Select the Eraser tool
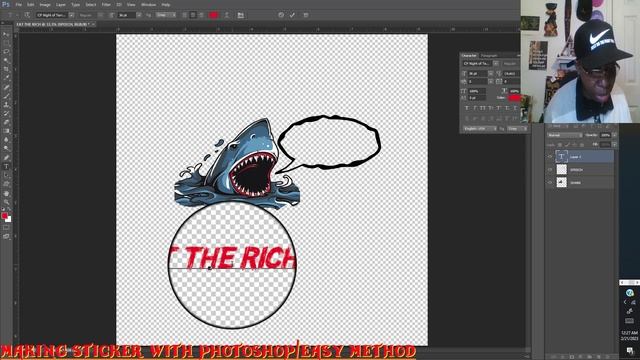 pos(6,122)
